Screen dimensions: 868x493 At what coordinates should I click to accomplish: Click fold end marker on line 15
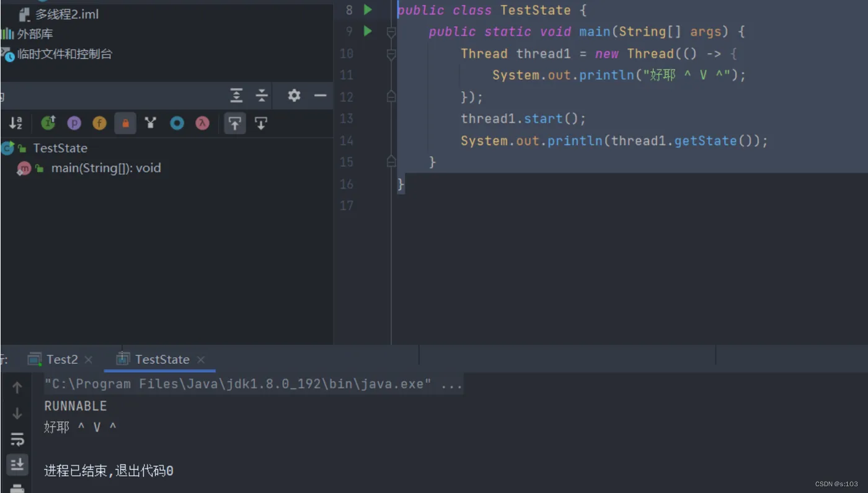coord(391,162)
